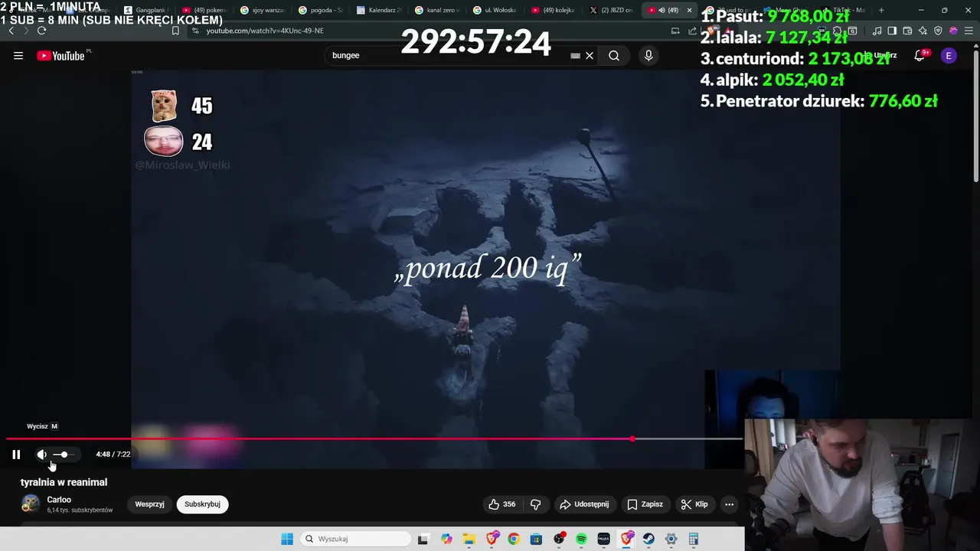
Task: Open Spotify from the taskbar
Action: click(581, 539)
